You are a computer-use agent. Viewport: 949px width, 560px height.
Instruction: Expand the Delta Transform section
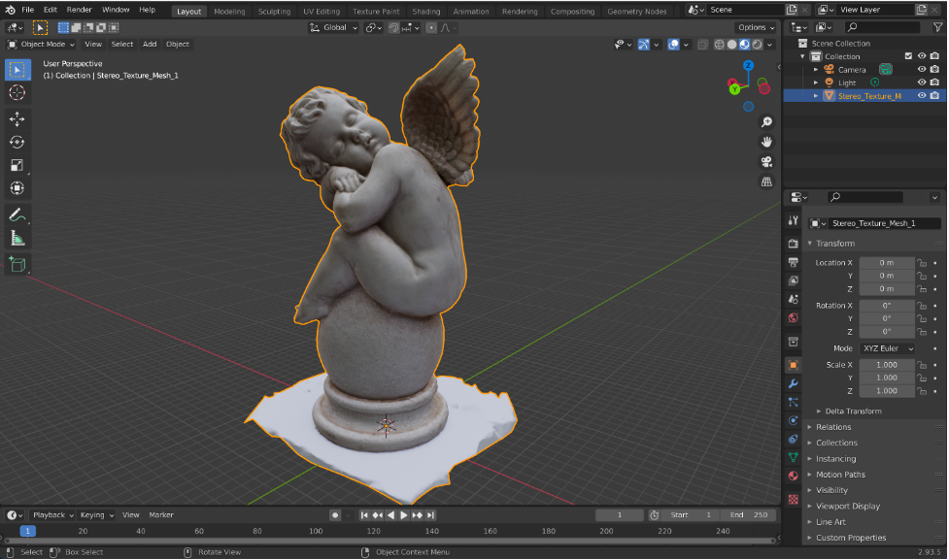855,411
